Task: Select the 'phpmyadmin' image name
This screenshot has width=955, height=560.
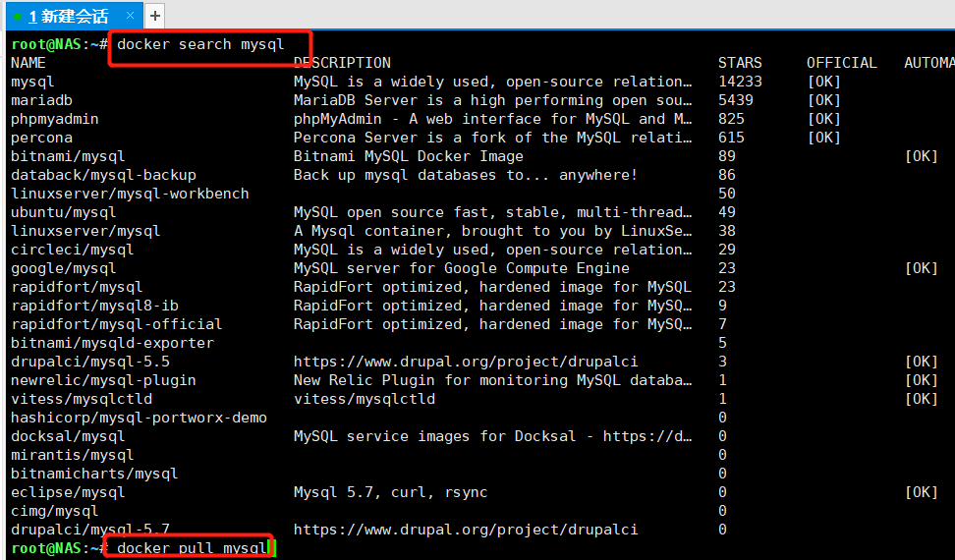Action: coord(55,119)
